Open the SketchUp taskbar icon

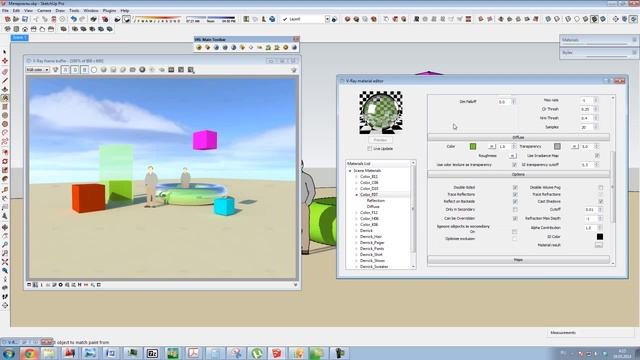277,353
